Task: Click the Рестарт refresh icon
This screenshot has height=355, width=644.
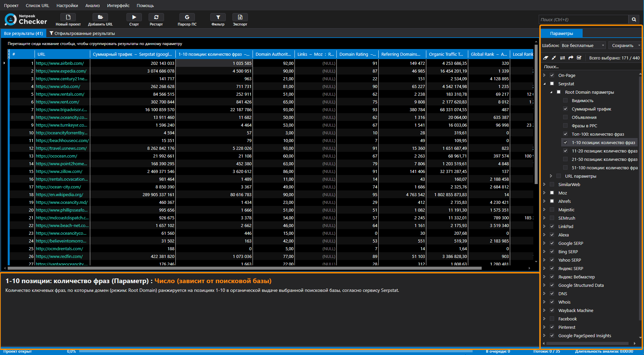Action: tap(156, 17)
